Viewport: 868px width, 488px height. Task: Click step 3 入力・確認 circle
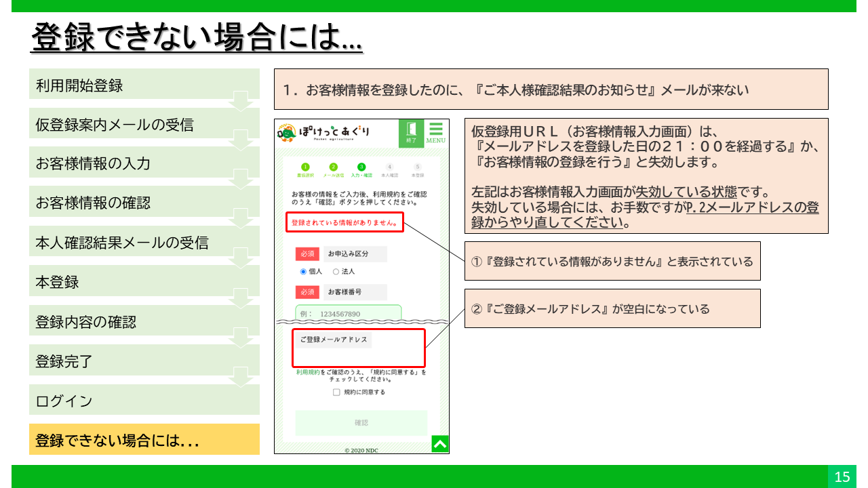point(361,167)
